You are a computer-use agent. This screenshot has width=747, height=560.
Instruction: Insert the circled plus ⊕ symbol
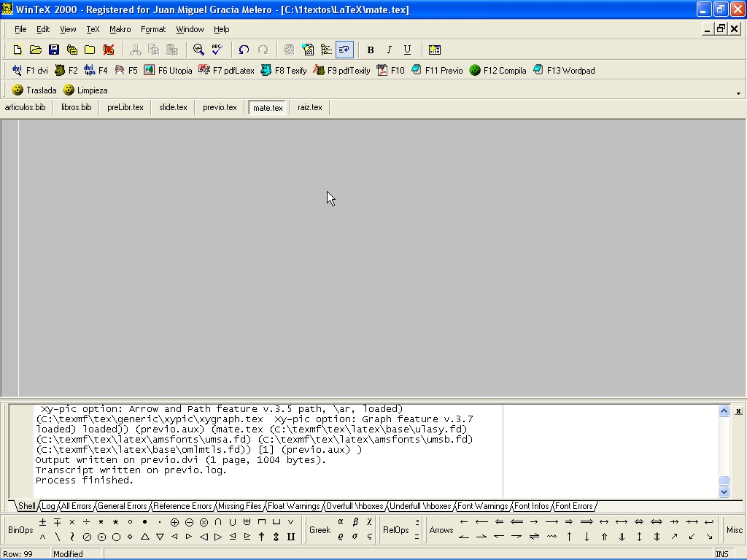[174, 522]
